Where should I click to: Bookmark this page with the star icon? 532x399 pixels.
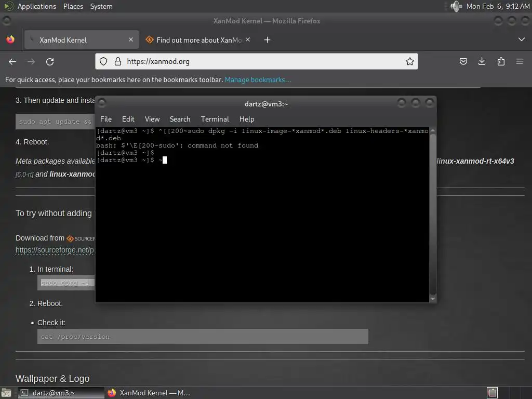point(410,61)
